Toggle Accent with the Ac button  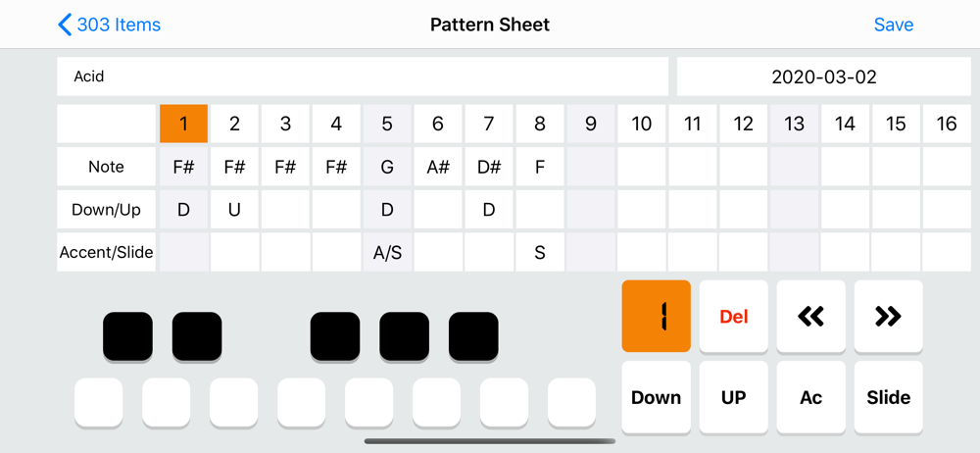[x=810, y=397]
